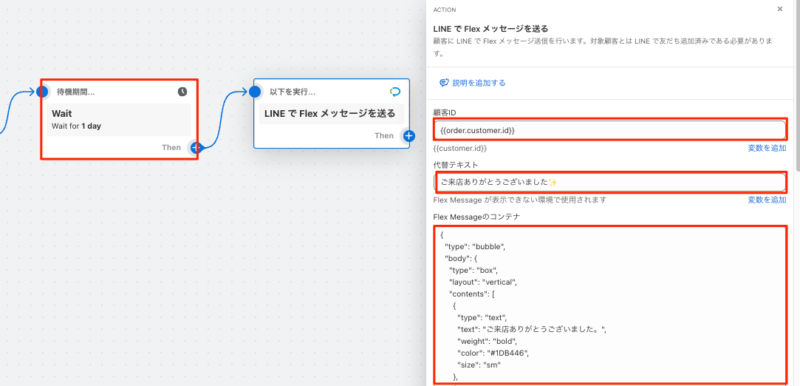This screenshot has width=800, height=386.
Task: Click the Wait step's Then output connector
Action: tap(196, 148)
